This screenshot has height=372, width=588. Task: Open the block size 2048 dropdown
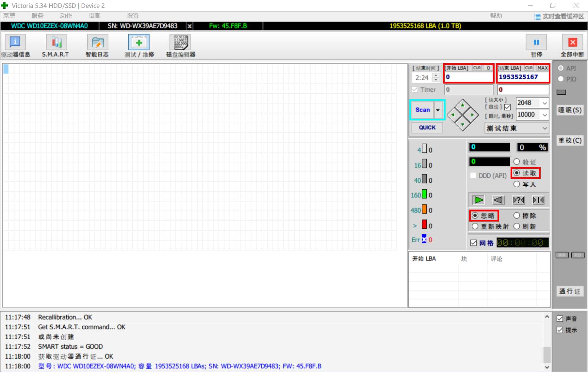tap(545, 103)
